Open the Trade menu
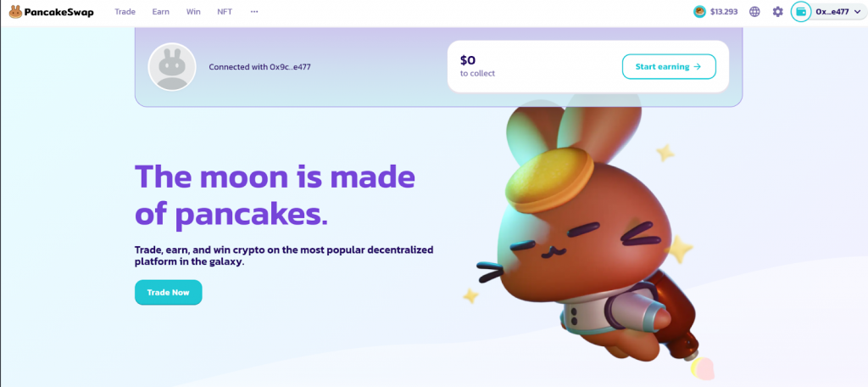Viewport: 868px width, 387px height. click(x=125, y=12)
